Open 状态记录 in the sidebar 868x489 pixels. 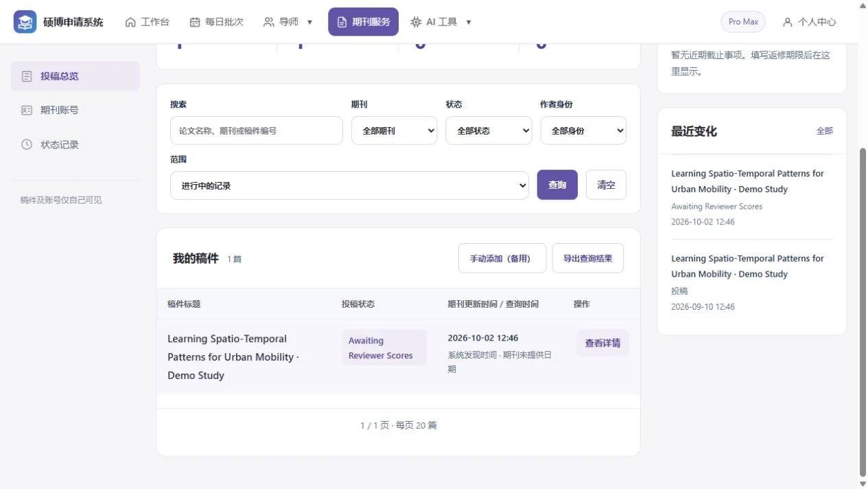coord(75,144)
